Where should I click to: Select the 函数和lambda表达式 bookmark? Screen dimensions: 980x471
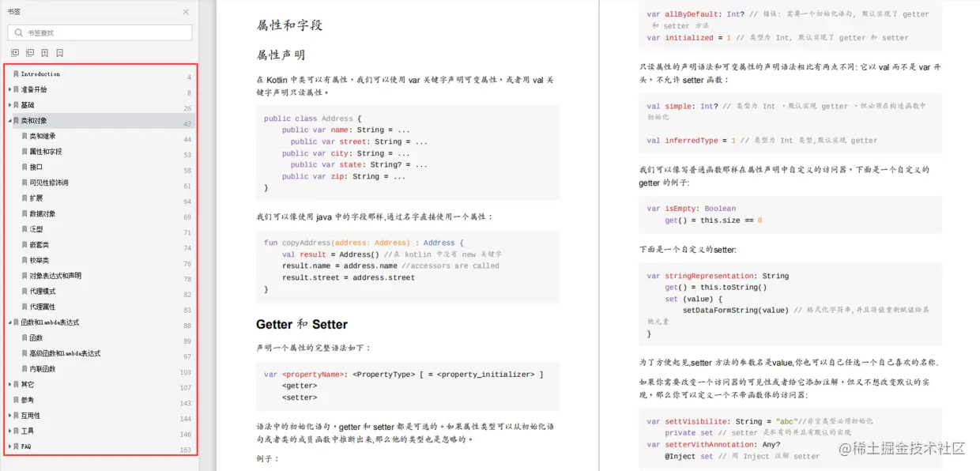click(50, 322)
